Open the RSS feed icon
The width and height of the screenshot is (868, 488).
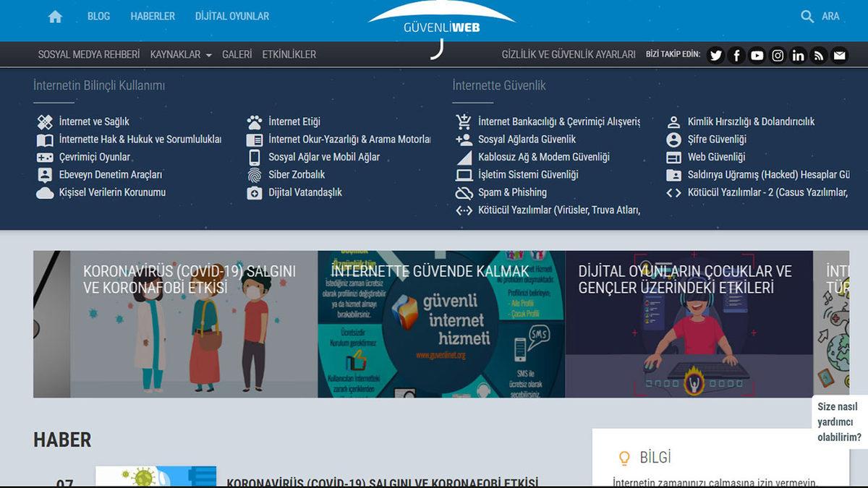819,55
